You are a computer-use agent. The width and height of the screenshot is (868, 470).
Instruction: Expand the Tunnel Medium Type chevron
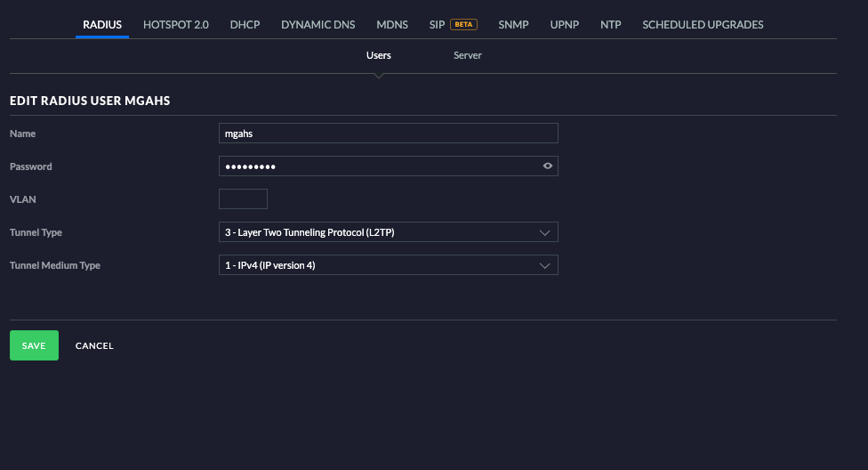tap(545, 265)
